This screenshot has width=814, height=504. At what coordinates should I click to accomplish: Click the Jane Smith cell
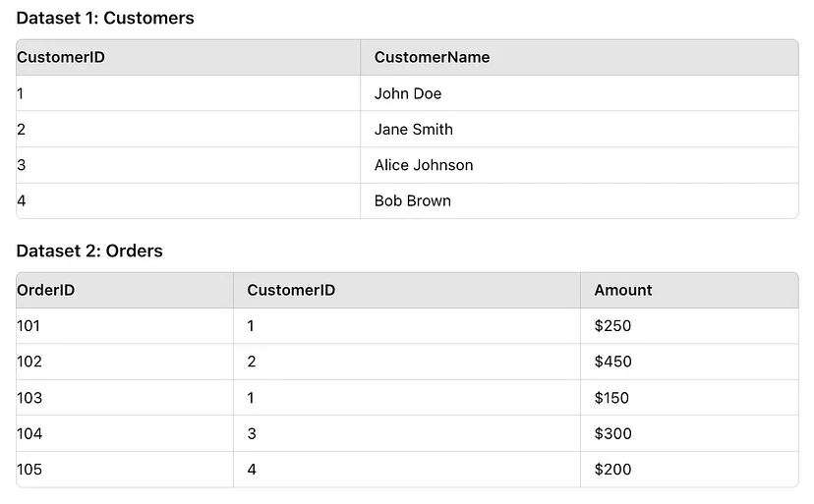point(414,129)
